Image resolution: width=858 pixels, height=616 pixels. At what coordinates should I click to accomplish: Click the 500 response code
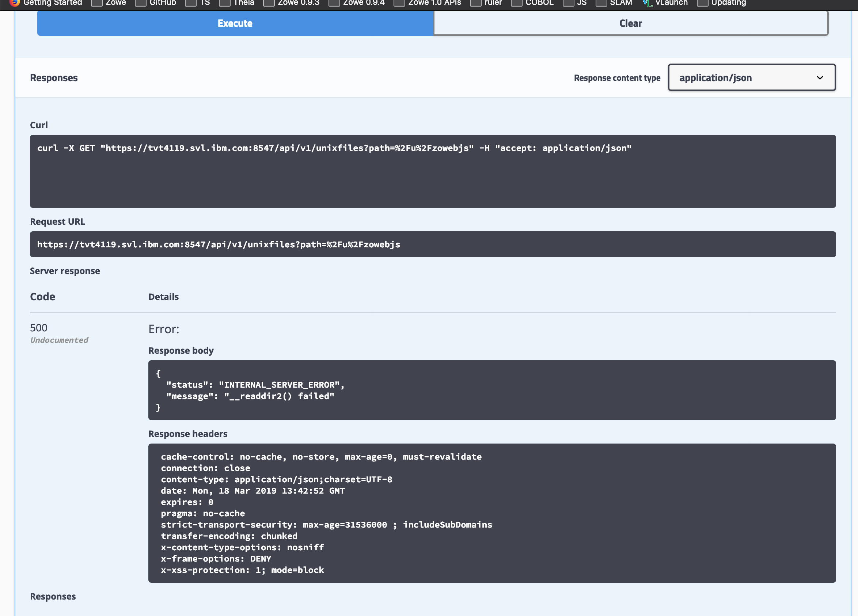(39, 328)
